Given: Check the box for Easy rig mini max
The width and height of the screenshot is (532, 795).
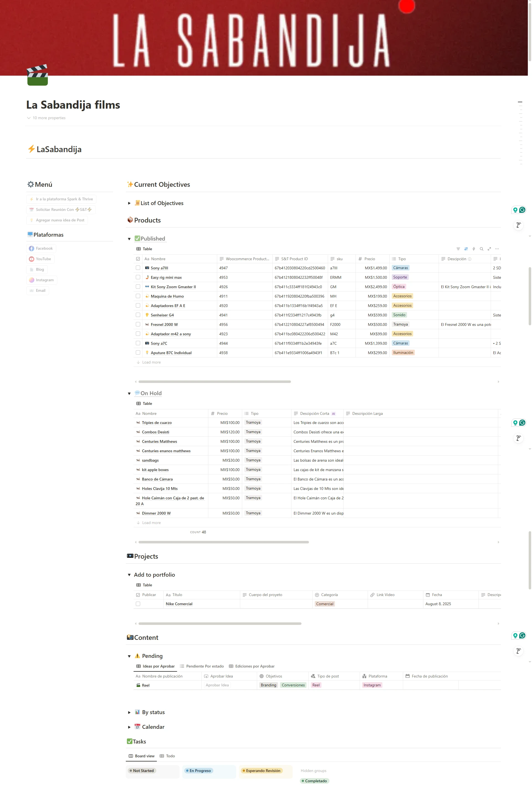Looking at the screenshot, I should pyautogui.click(x=138, y=277).
